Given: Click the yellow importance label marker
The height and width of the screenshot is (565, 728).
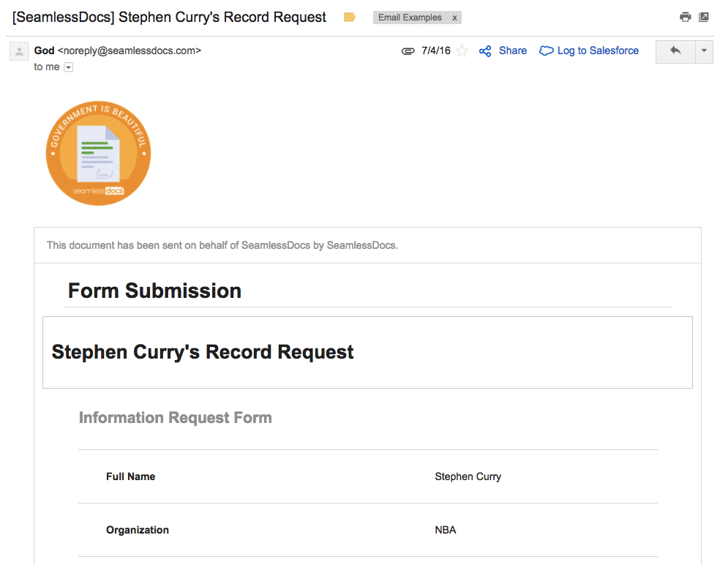Looking at the screenshot, I should pyautogui.click(x=350, y=17).
